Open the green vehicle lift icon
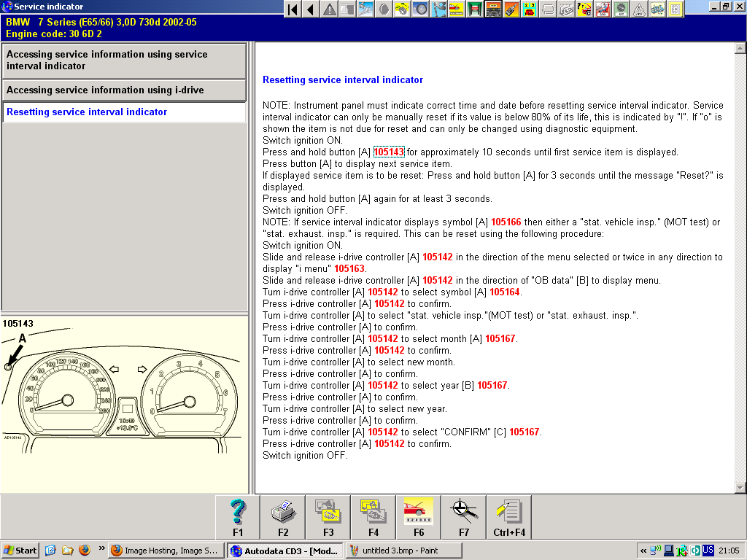 (x=474, y=9)
